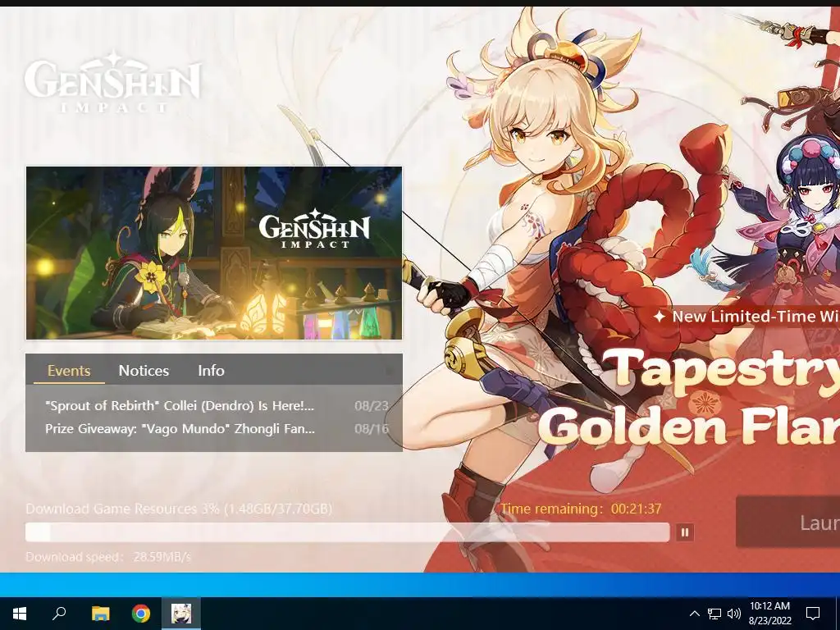The height and width of the screenshot is (630, 840).
Task: Click the Launch button
Action: coord(788,523)
